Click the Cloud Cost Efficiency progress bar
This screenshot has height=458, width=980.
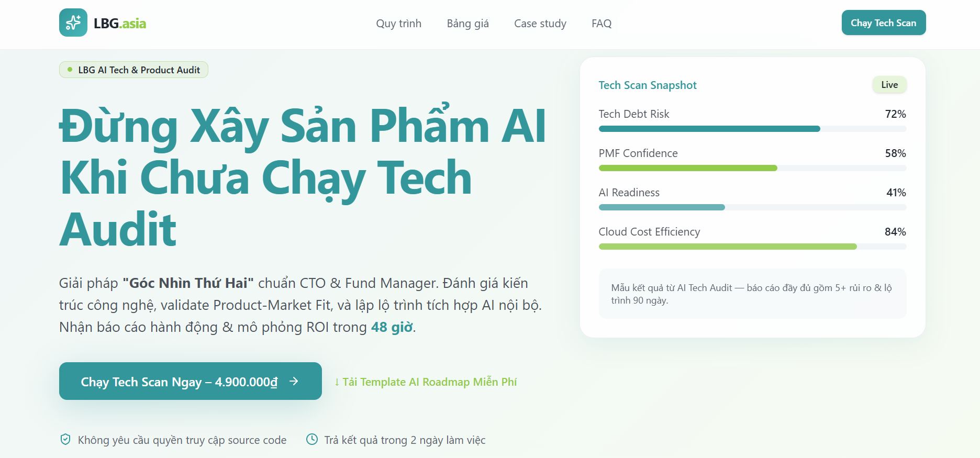tap(752, 247)
